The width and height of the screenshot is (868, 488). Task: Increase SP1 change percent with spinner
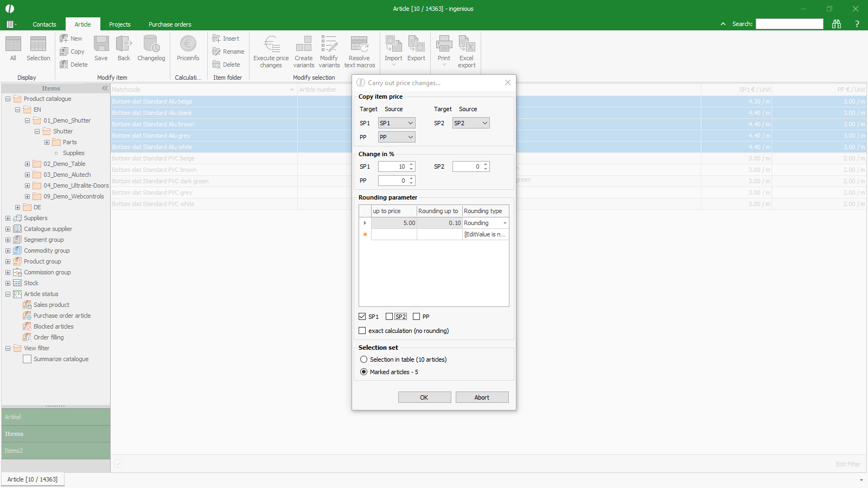(412, 164)
